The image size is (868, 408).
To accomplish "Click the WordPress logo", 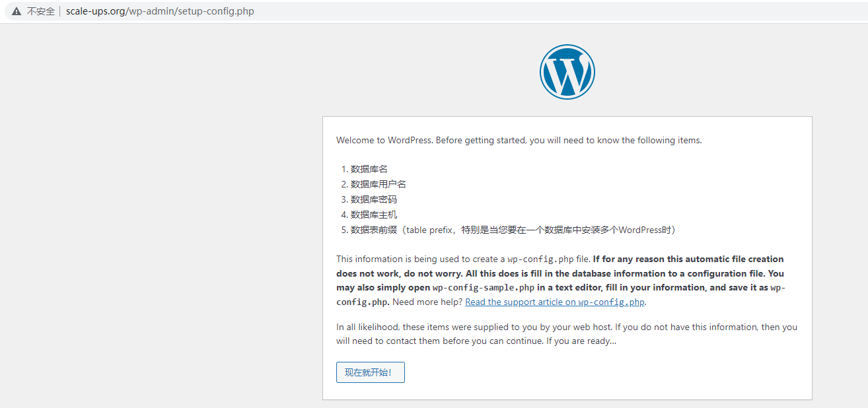I will coord(567,73).
